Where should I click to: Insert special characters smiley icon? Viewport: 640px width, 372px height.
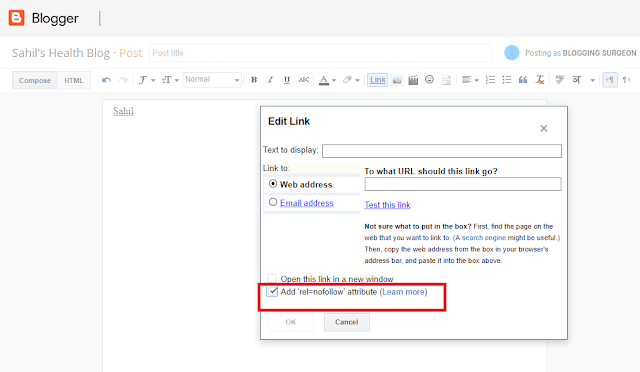429,80
